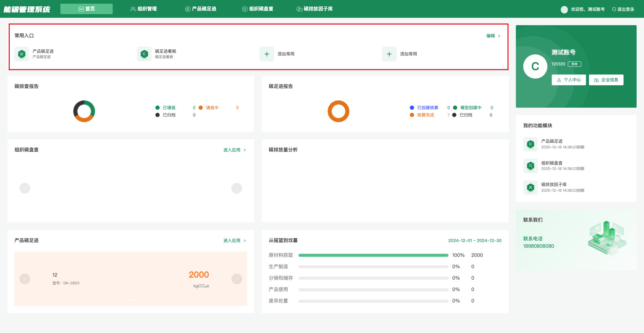Click phone number 18980808080
644x333 pixels.
tap(539, 246)
